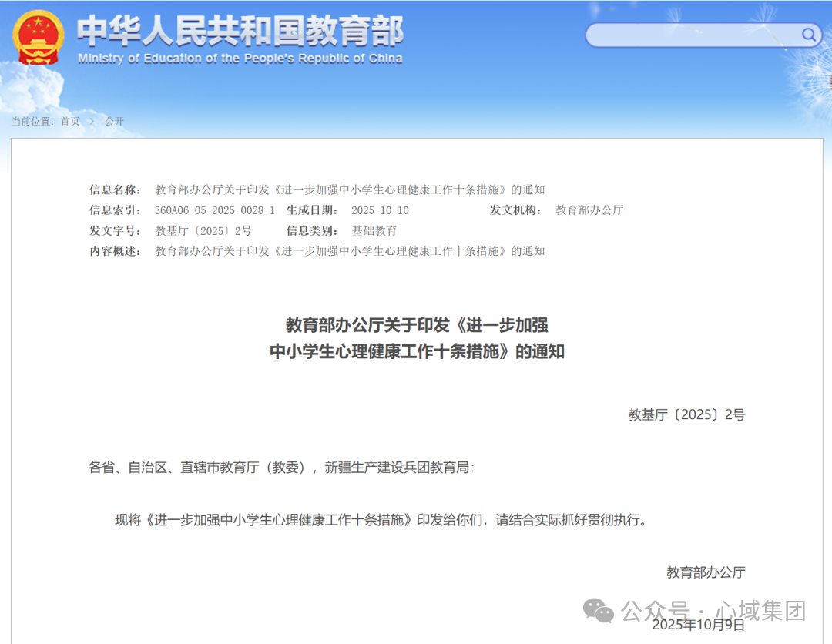Click the right-aligned 教基厅〔2025〕2号 document number
832x644 pixels.
coord(686,415)
